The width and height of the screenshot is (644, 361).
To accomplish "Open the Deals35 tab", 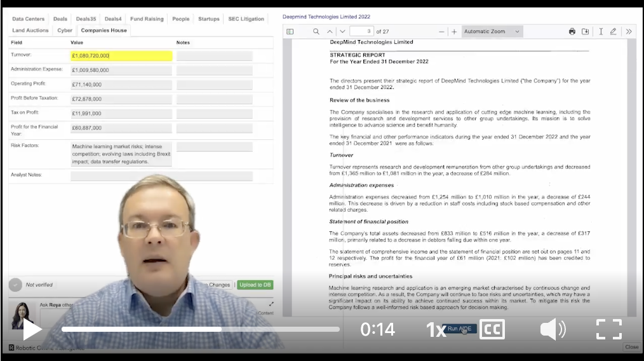I will [86, 19].
